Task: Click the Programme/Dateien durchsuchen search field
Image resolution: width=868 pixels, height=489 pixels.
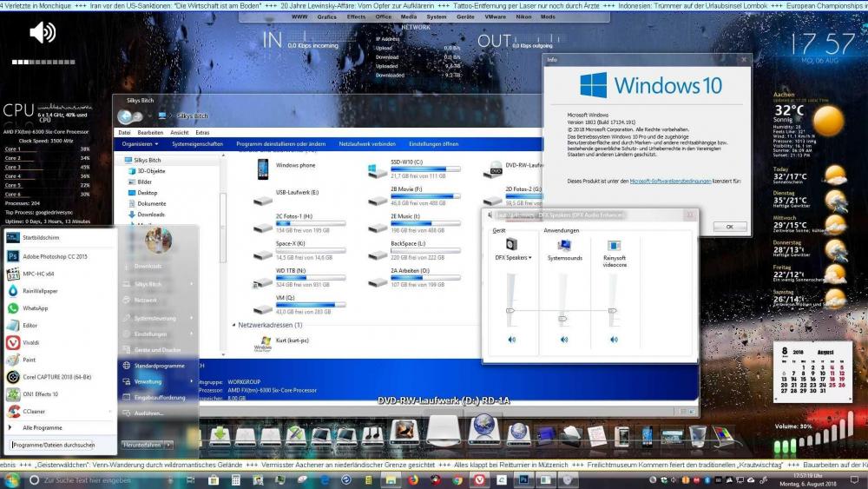Action: tap(62, 445)
